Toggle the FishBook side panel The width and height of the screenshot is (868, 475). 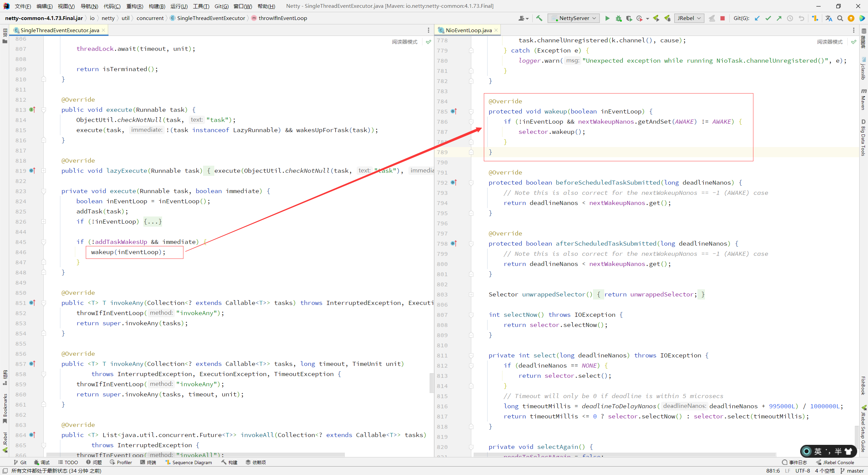(x=863, y=386)
